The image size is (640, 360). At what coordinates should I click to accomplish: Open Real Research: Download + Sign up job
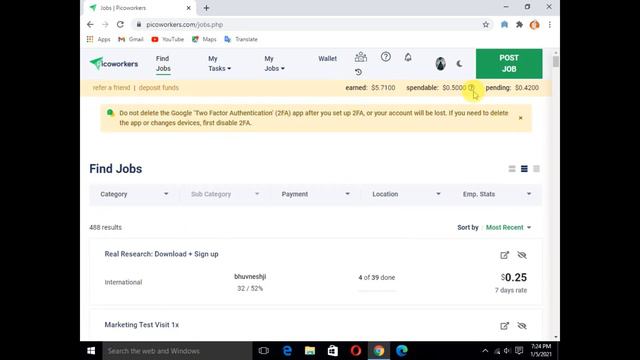click(x=161, y=254)
